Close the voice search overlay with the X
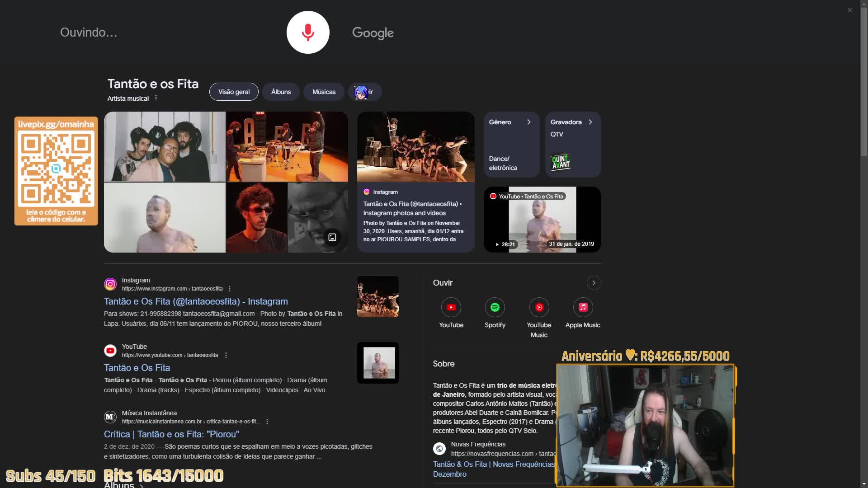Screen dimensions: 868x488 tap(850, 10)
